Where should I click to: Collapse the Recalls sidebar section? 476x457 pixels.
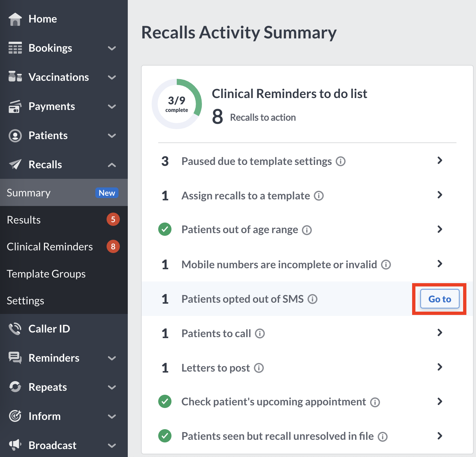[112, 165]
